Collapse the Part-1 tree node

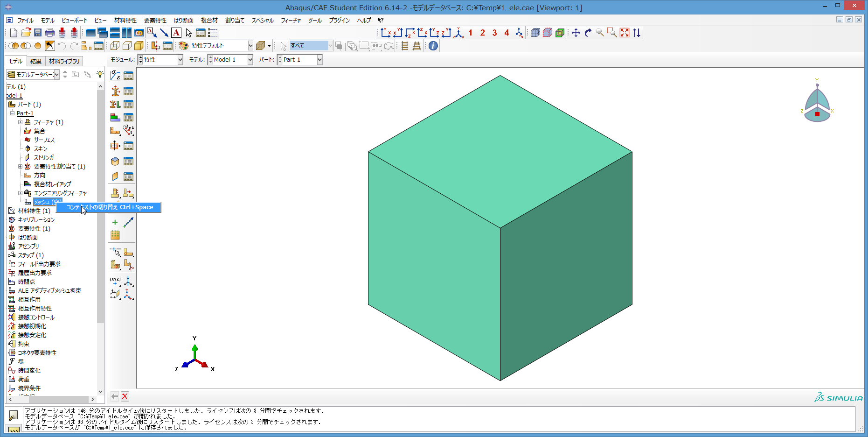[12, 113]
